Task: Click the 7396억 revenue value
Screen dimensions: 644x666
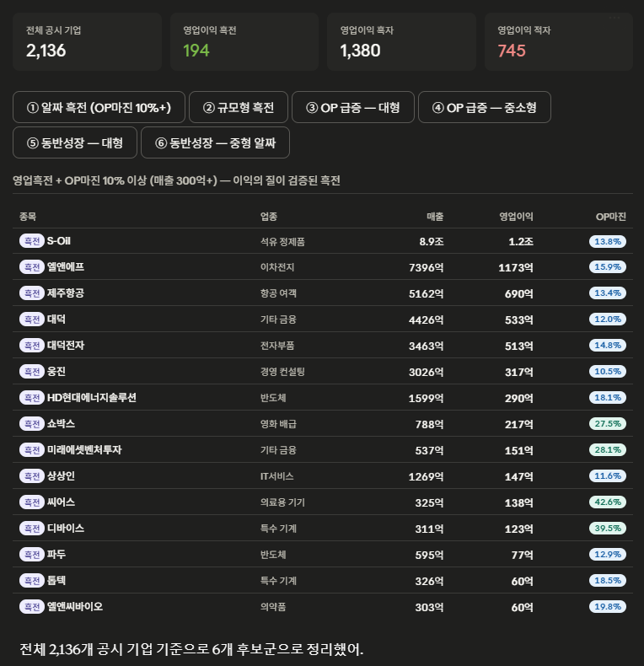Action: [x=426, y=267]
